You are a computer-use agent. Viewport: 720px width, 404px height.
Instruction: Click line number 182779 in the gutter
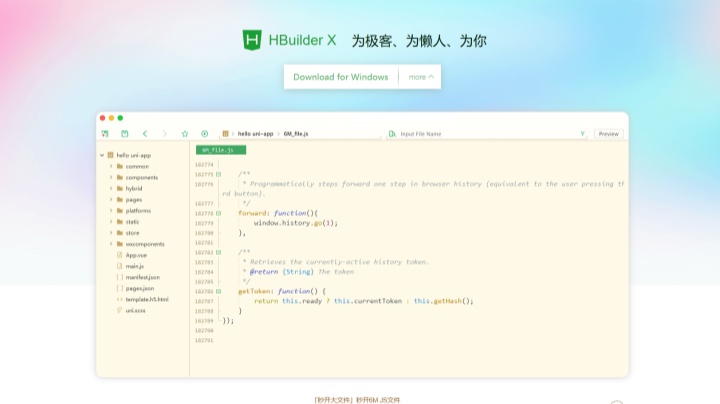tap(204, 223)
